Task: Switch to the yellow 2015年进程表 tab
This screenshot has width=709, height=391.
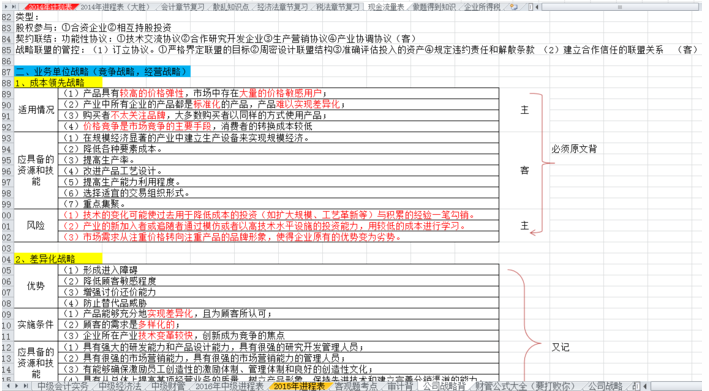Action: coord(299,386)
